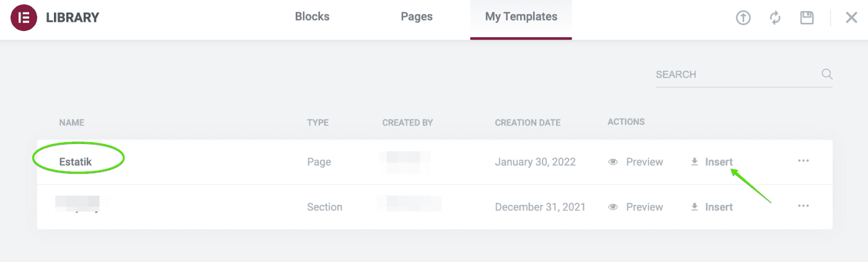Click the search magnifier icon
The width and height of the screenshot is (868, 262).
pos(826,75)
